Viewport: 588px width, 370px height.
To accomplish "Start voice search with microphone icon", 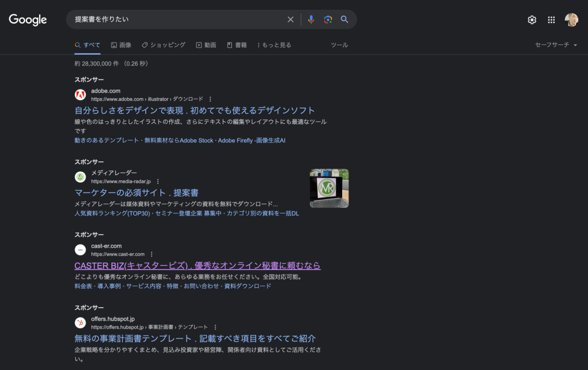I will [311, 20].
